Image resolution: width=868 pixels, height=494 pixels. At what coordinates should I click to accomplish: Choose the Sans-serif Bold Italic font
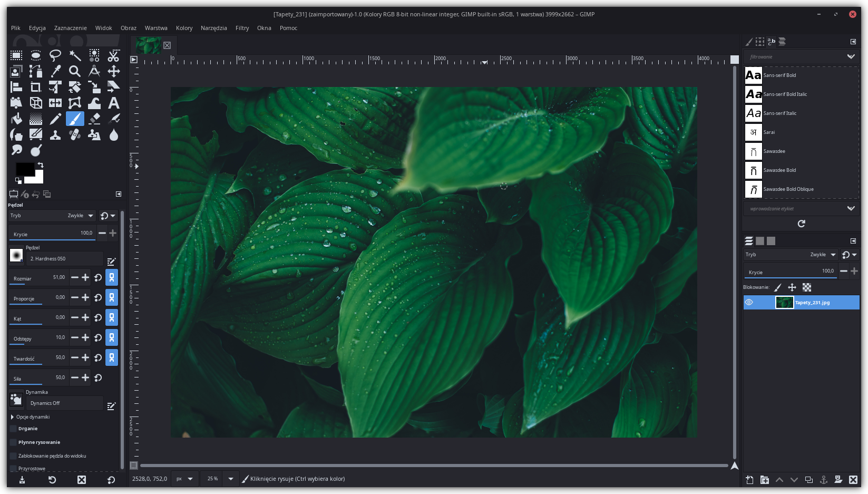tap(785, 94)
